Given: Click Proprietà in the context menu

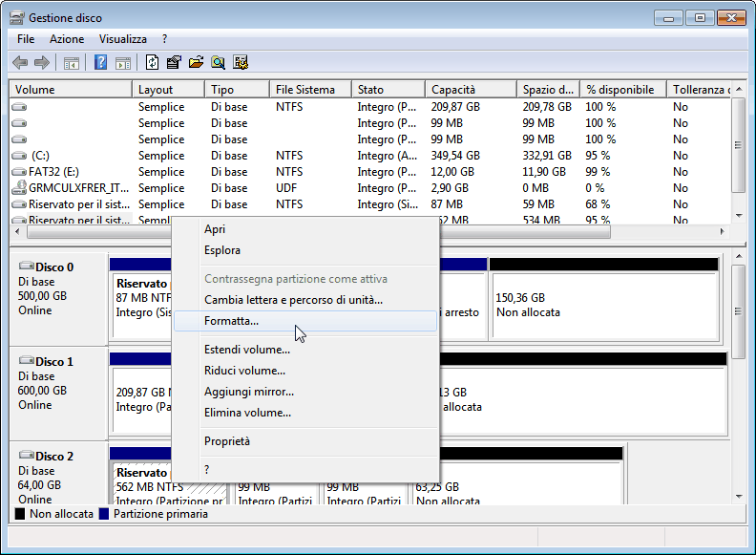Looking at the screenshot, I should (x=227, y=441).
